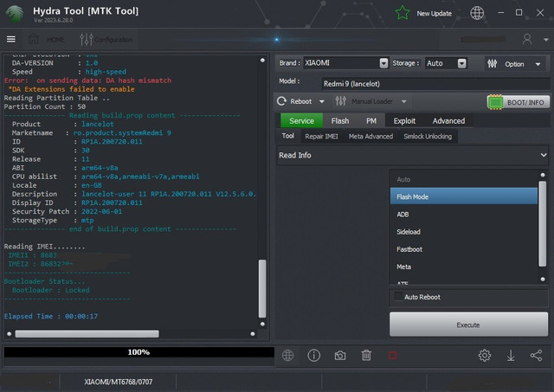The width and height of the screenshot is (554, 392).
Task: Click the HOME house icon
Action: pos(34,39)
